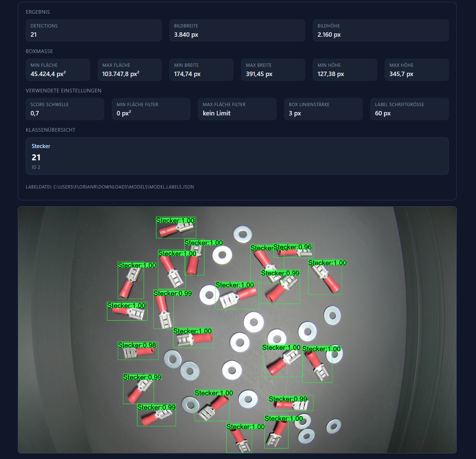Open the Stecker class overview card
The width and height of the screenshot is (476, 459).
point(237,156)
